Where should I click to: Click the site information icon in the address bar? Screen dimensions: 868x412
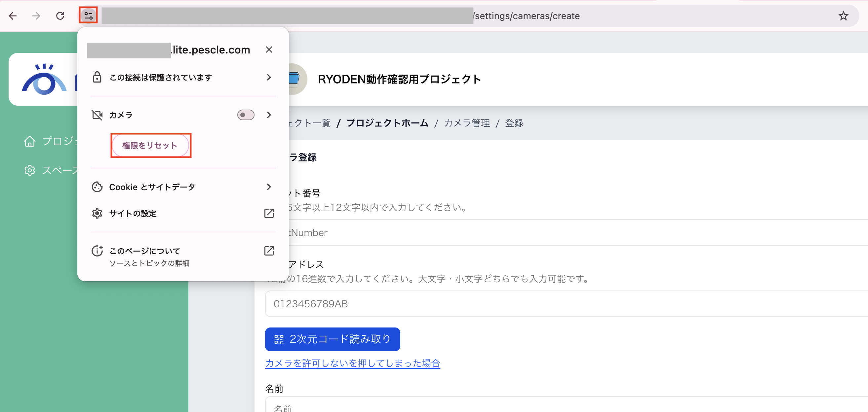coord(88,15)
